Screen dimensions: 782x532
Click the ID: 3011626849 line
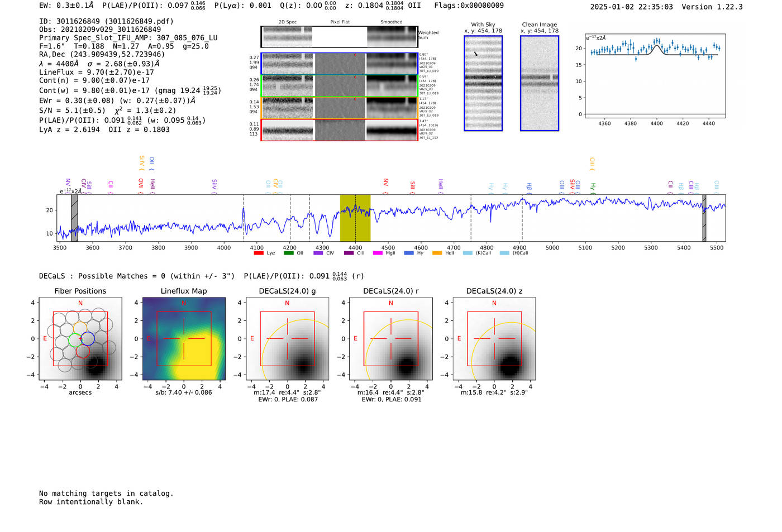coord(106,21)
